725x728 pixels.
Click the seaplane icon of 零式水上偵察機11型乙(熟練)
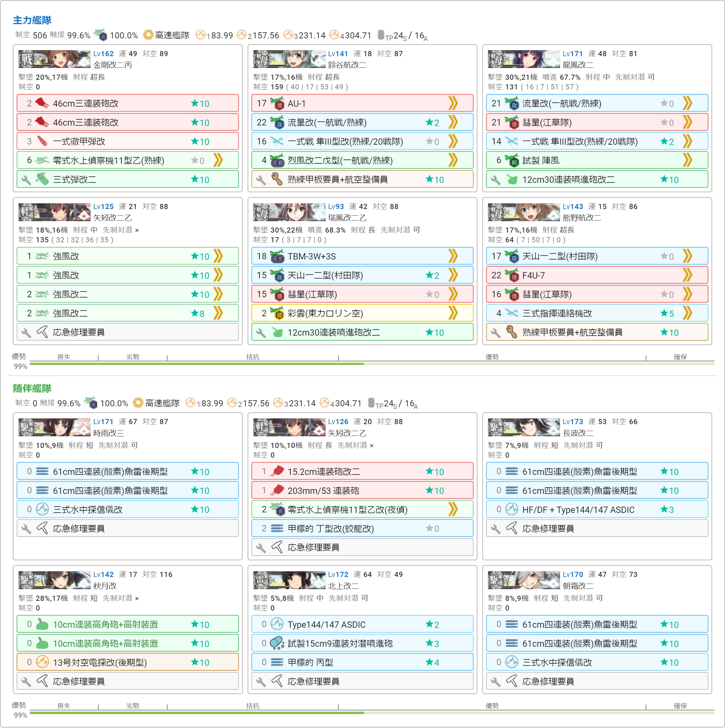click(x=42, y=160)
